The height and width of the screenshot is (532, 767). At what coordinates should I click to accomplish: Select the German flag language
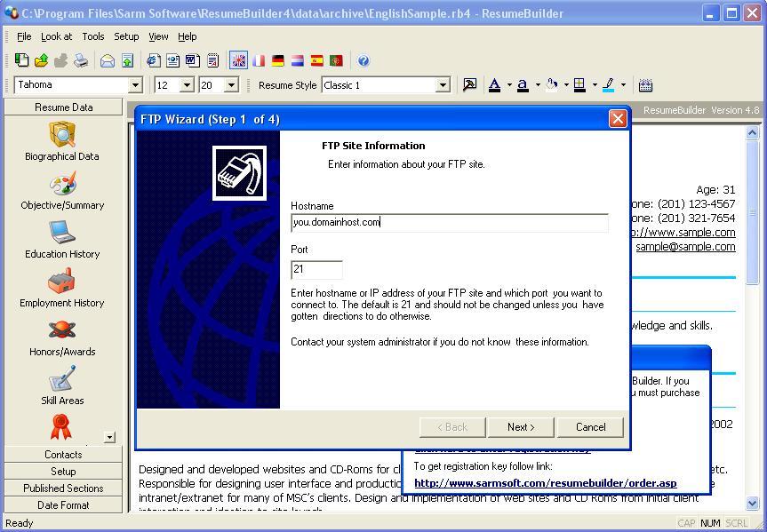(278, 60)
